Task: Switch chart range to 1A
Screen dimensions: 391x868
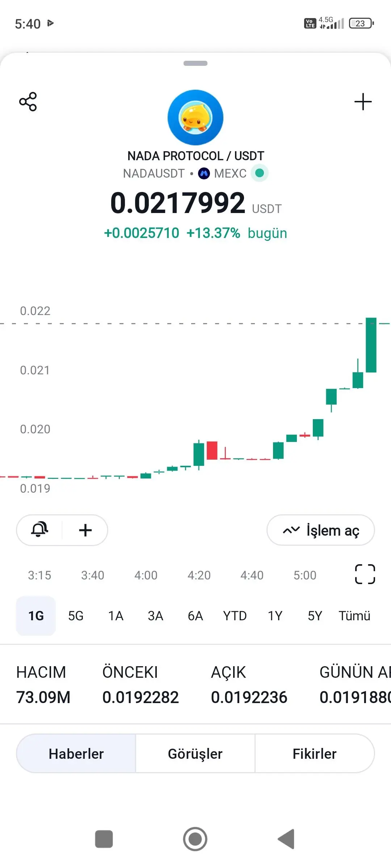Action: pyautogui.click(x=116, y=616)
